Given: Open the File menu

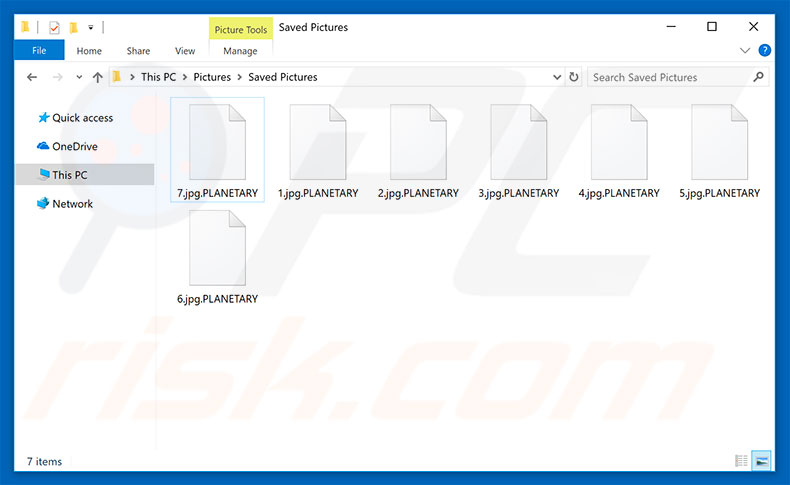Looking at the screenshot, I should point(39,51).
